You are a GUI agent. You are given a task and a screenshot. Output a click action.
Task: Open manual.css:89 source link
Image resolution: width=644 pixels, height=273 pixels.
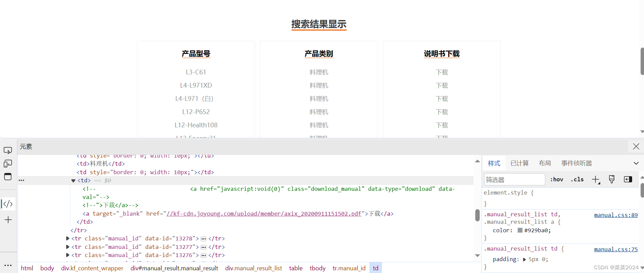[616, 215]
